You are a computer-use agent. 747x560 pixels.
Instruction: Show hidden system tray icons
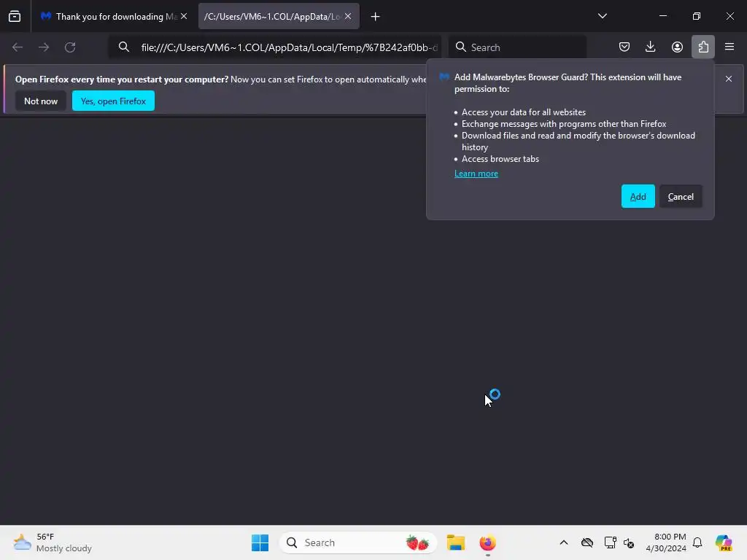coord(564,542)
